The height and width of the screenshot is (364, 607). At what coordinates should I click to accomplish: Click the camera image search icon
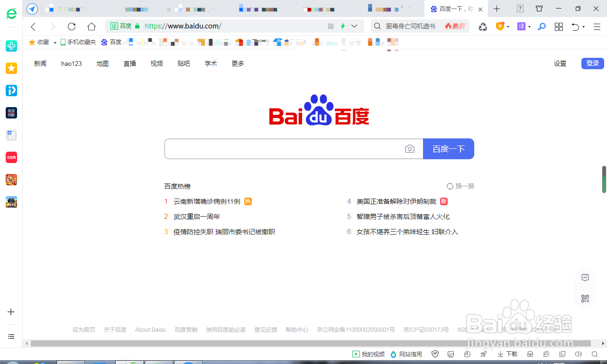click(410, 149)
